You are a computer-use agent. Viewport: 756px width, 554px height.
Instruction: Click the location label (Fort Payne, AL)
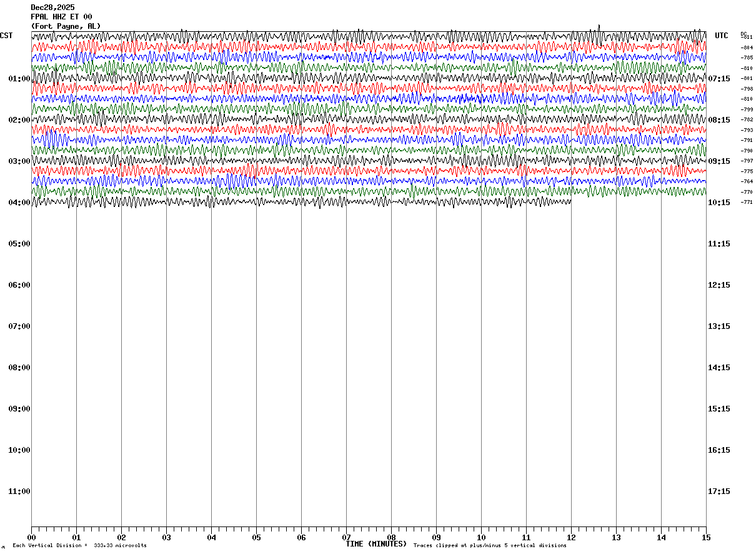(66, 26)
